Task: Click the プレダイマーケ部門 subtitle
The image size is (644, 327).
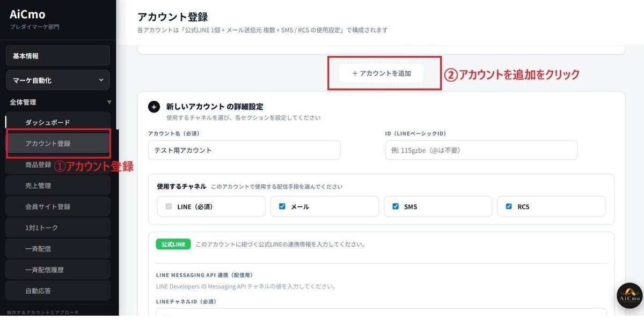Action: [34, 27]
